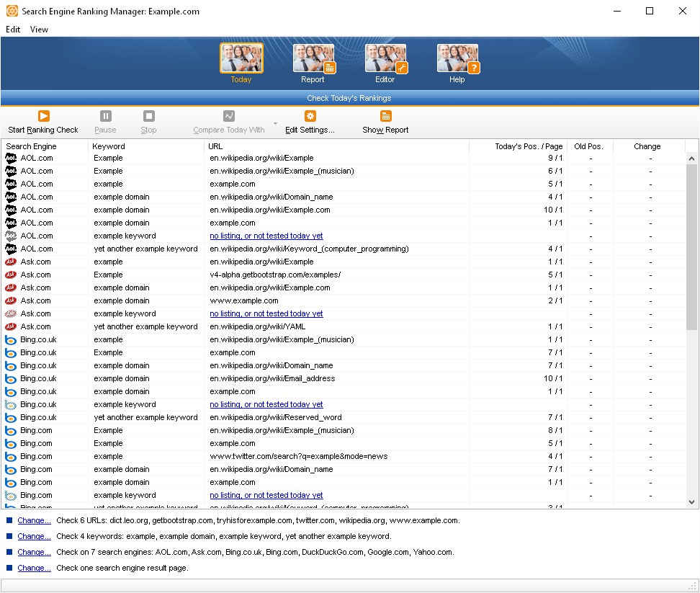Start Ranking Check with the play icon

43,116
